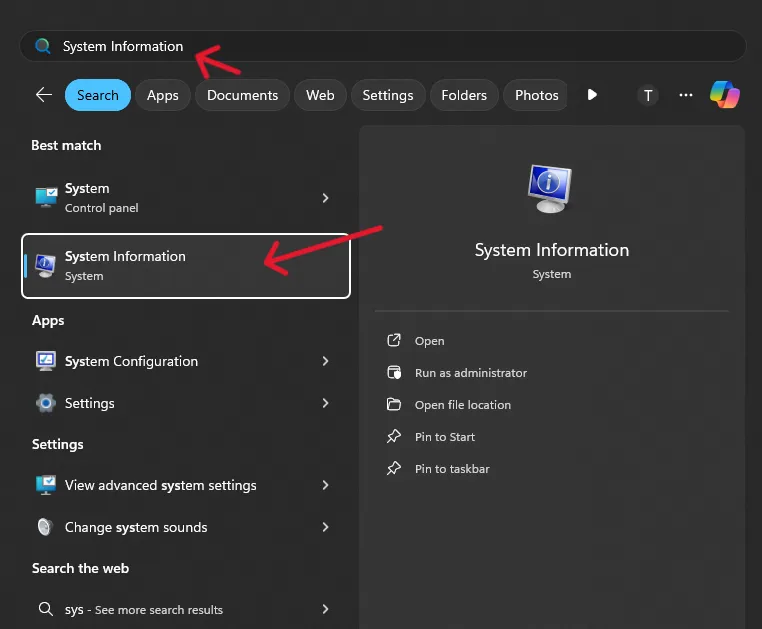Click the back arrow icon

click(43, 95)
